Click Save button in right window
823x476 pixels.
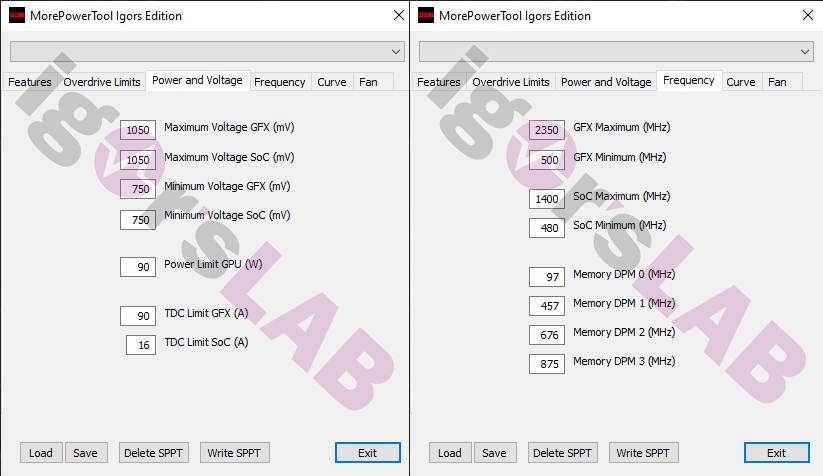495,453
